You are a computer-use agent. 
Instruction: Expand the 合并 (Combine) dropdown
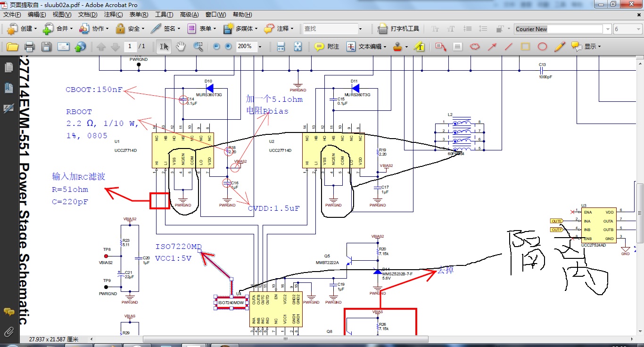click(58, 29)
